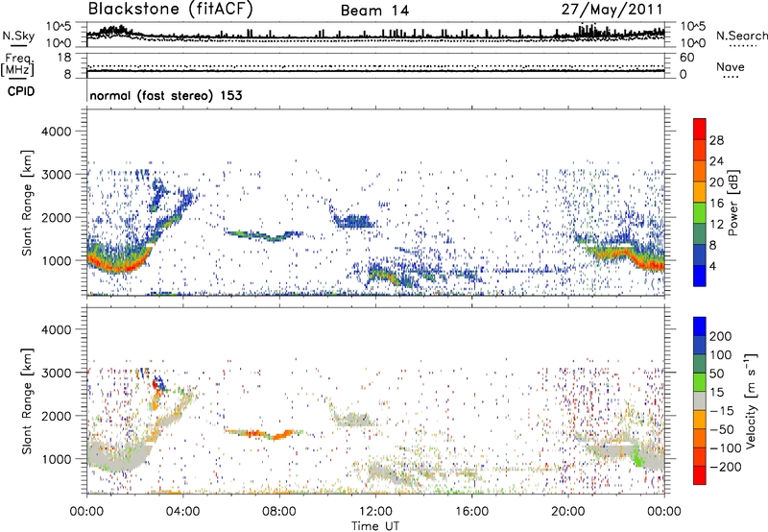
Task: Click the "04:00" time tick label
Action: click(183, 512)
